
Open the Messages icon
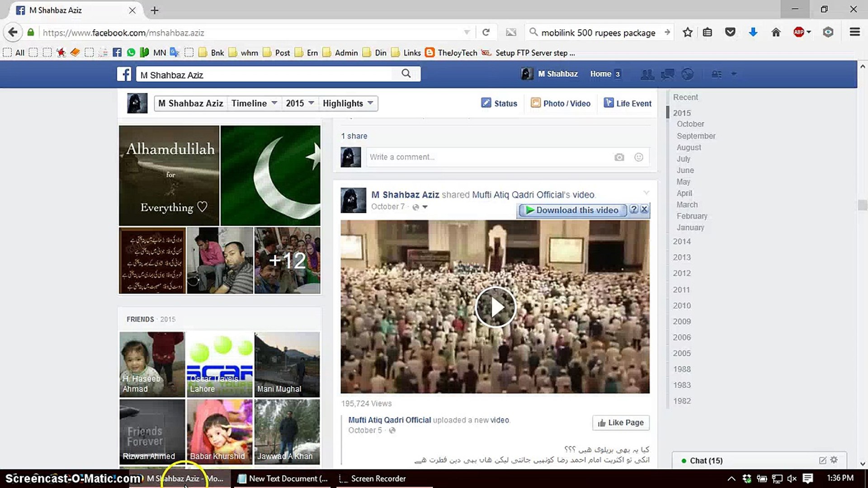click(x=667, y=74)
